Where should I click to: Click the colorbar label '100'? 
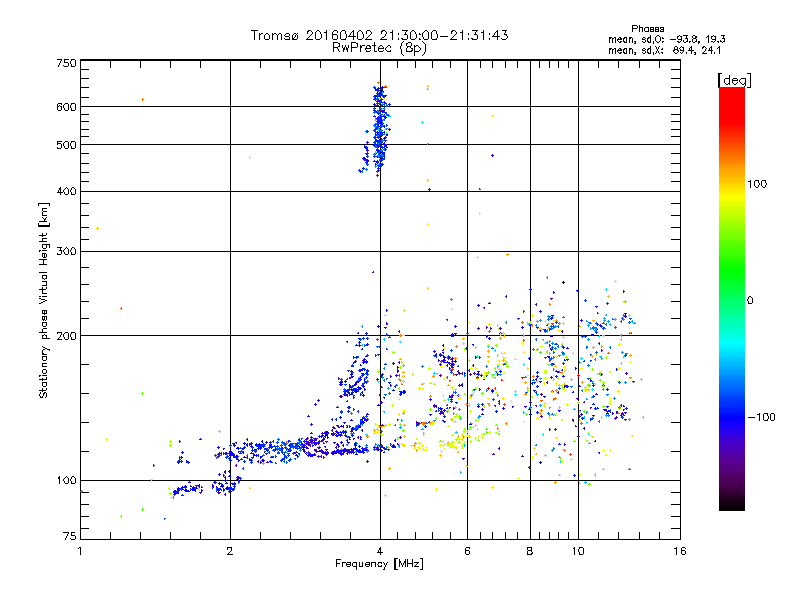(757, 184)
